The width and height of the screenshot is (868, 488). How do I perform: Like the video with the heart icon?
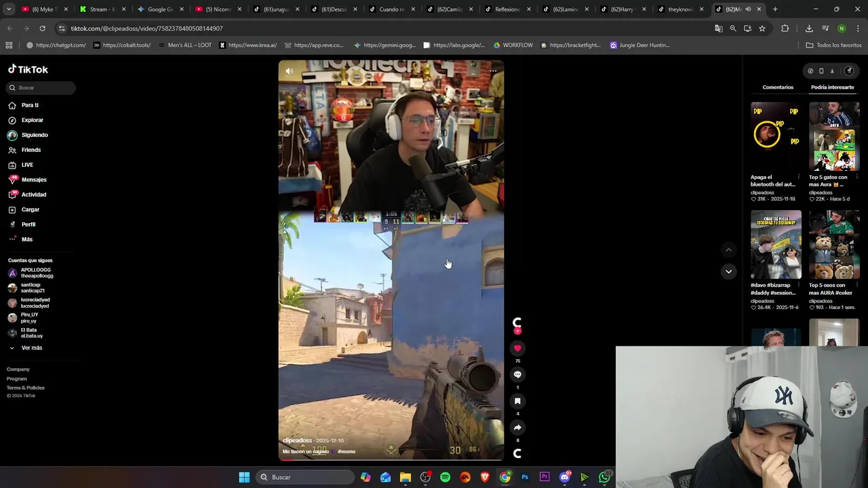click(x=517, y=348)
